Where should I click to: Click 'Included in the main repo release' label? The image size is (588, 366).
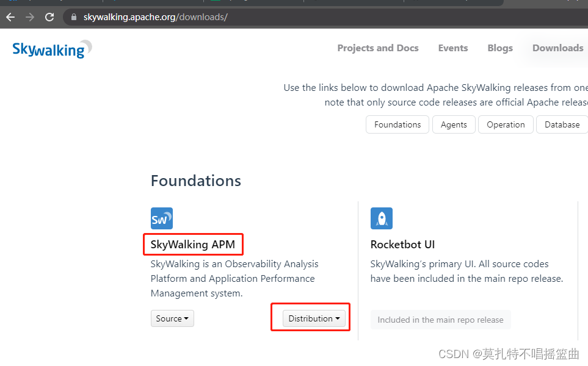[x=440, y=320]
